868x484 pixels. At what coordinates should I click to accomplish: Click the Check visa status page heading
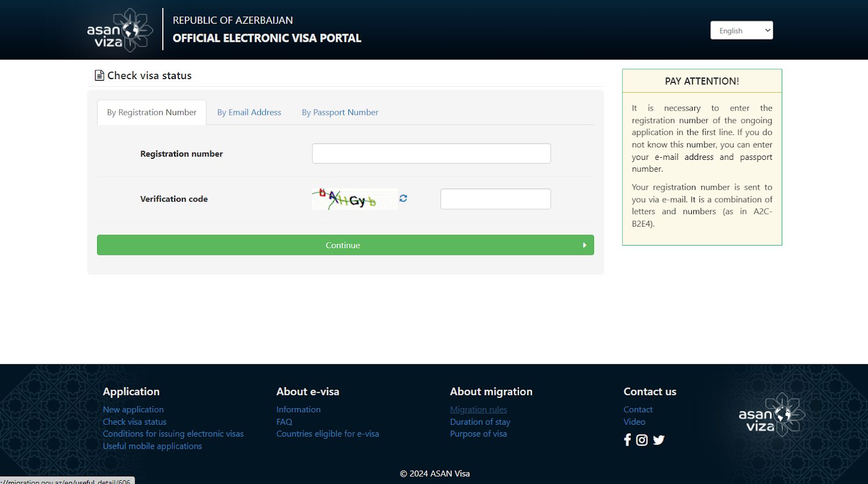149,75
